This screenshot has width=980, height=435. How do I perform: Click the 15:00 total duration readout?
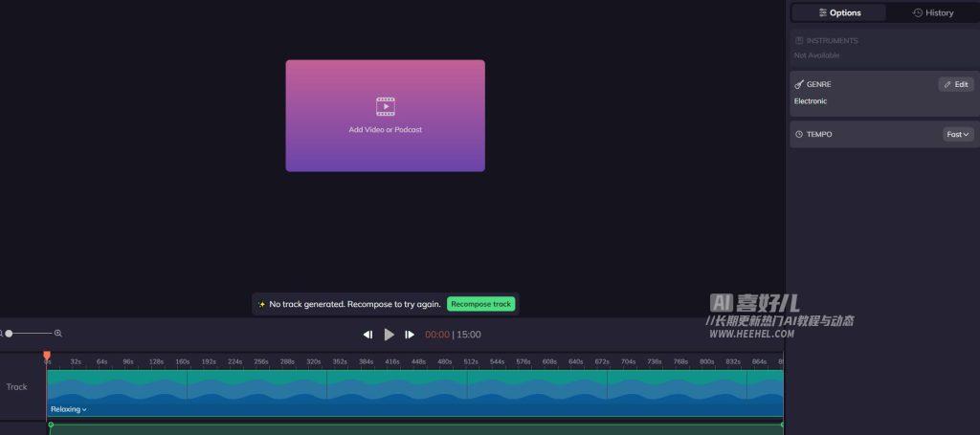[x=469, y=335]
